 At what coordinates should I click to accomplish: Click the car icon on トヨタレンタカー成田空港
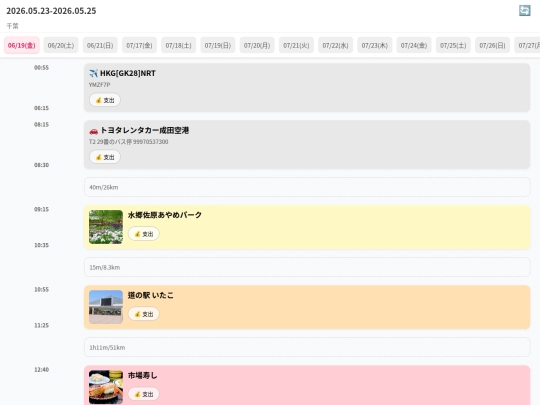(94, 131)
